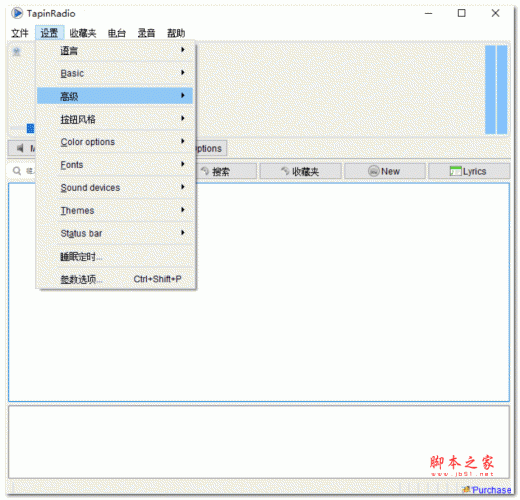Click the 收藏夹 button in toolbar

[300, 171]
